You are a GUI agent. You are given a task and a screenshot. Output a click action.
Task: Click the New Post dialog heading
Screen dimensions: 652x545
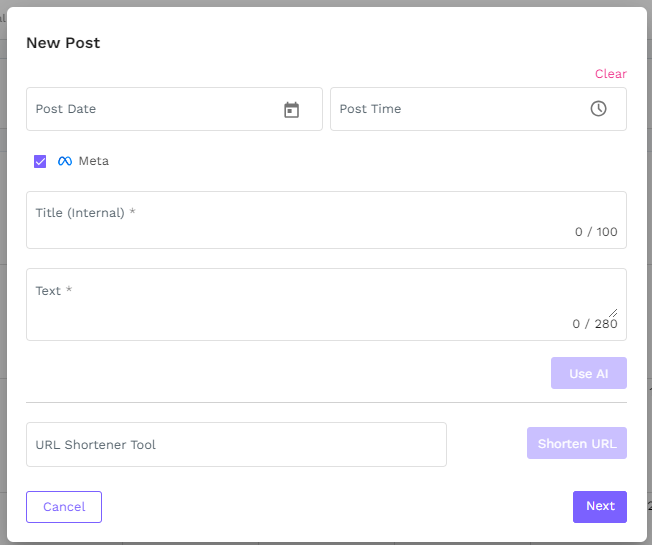(63, 43)
